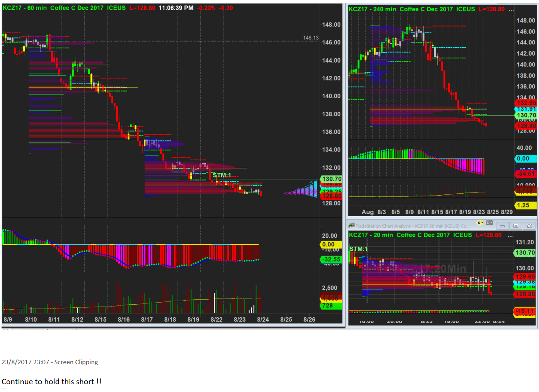Click the 11:06:39 PM clock in the 60 min header
Screen dimensions: 539x392
pos(176,8)
